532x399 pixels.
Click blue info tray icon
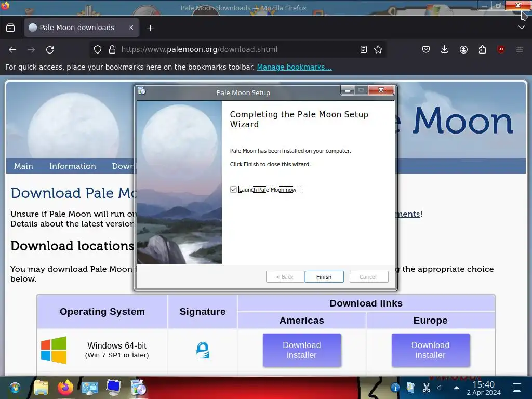pos(395,388)
